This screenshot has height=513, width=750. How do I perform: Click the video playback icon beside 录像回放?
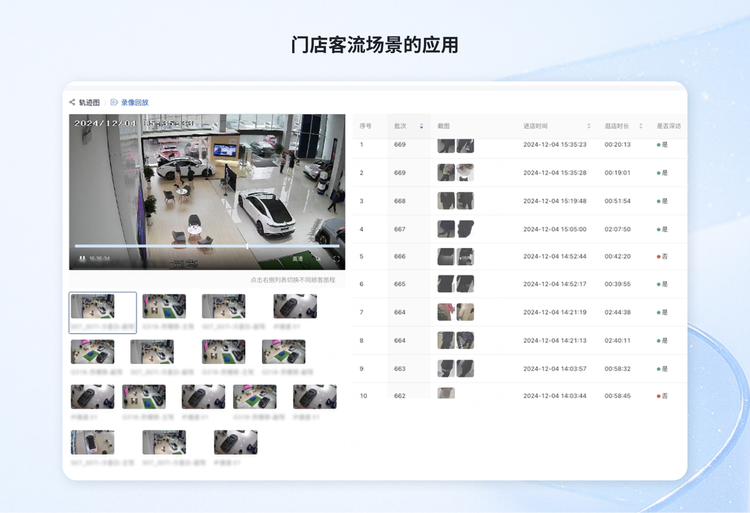114,102
